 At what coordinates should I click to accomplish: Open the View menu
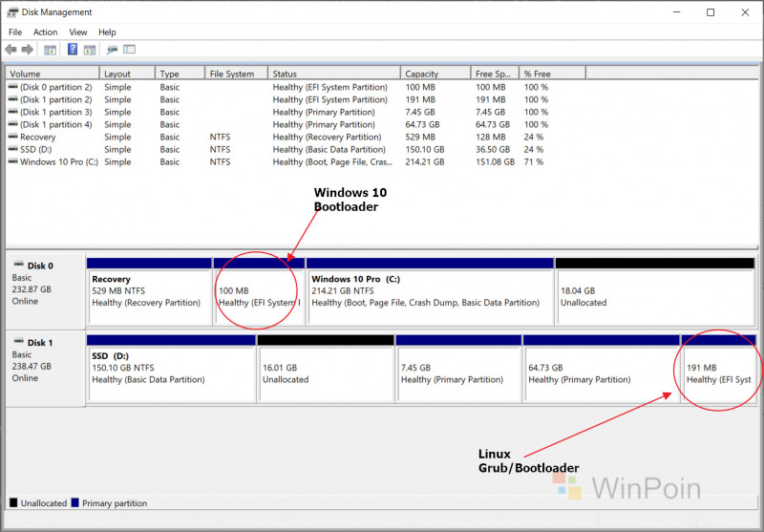click(x=77, y=32)
